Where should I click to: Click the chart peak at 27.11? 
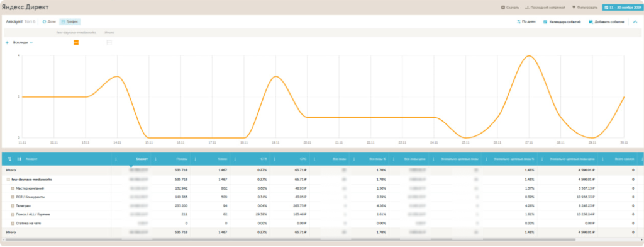point(529,56)
